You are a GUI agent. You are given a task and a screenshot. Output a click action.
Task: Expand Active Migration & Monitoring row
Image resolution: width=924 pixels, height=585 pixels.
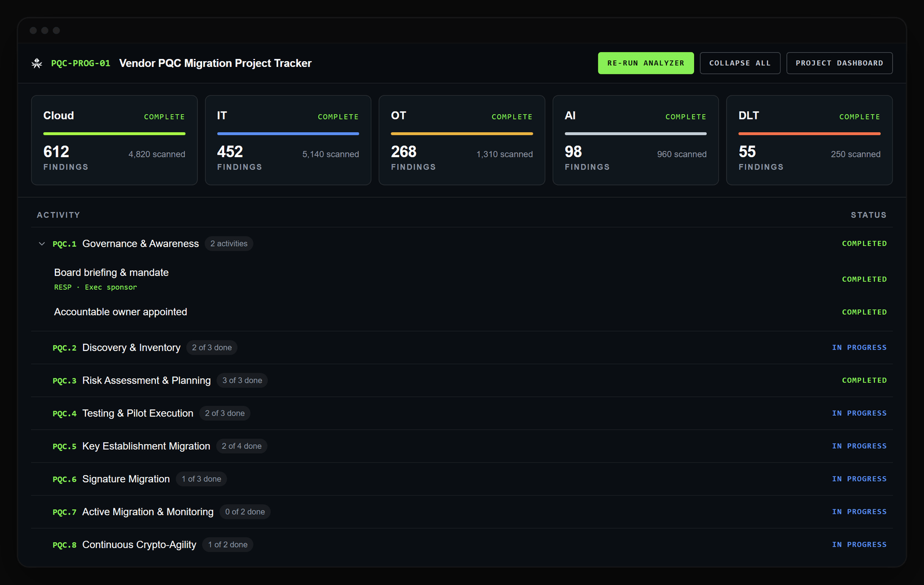(462, 512)
